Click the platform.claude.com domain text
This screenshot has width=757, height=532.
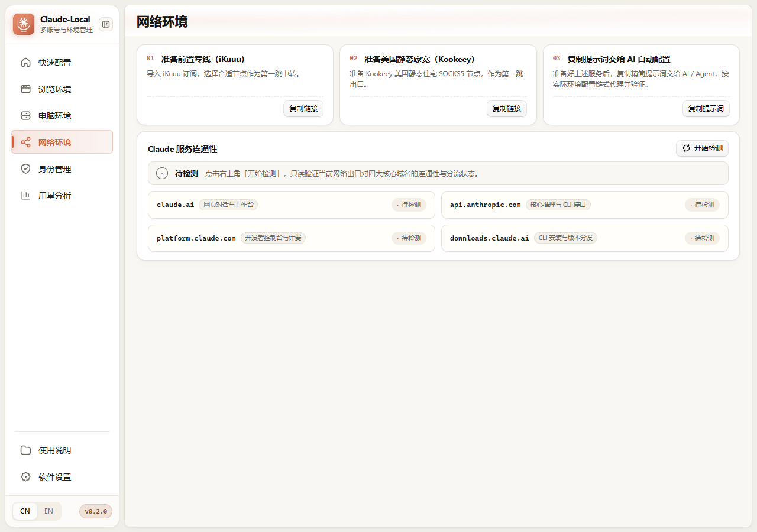(x=196, y=238)
